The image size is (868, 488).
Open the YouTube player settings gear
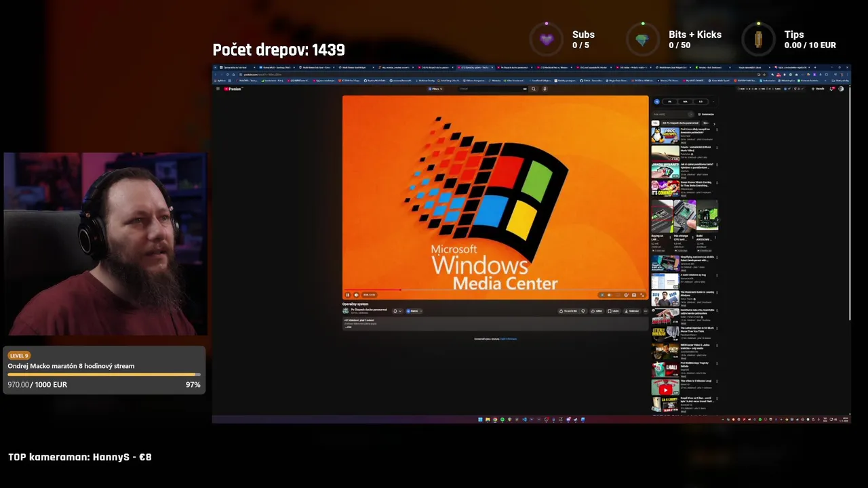click(x=626, y=295)
